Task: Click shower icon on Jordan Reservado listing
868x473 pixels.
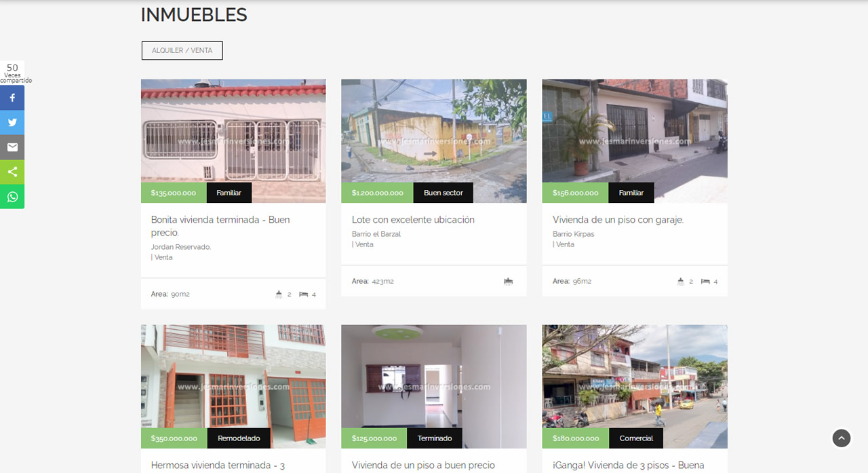Action: [279, 295]
